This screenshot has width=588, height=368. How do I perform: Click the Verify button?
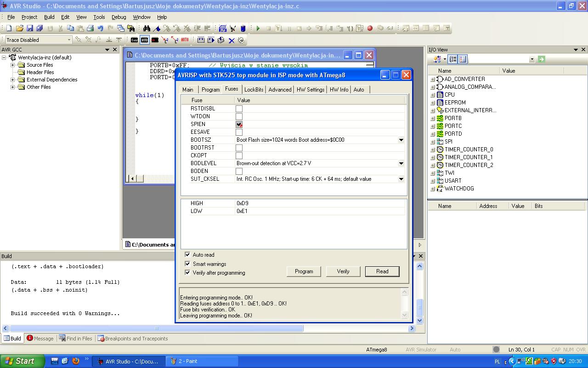click(343, 271)
